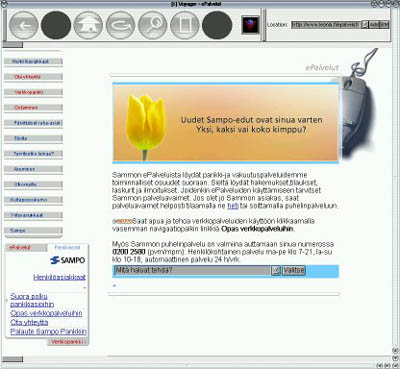Screen dimensions: 400x369
Task: Open the 'Verkkopankki' sidebar menu item
Action: 33,92
